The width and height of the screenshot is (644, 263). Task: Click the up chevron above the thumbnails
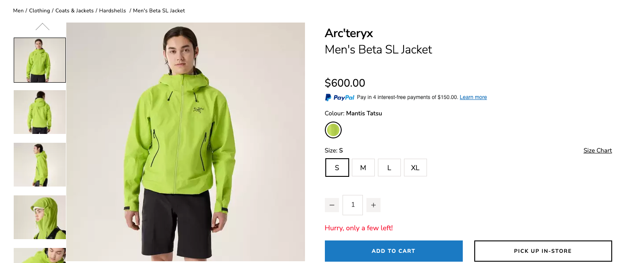coord(42,27)
